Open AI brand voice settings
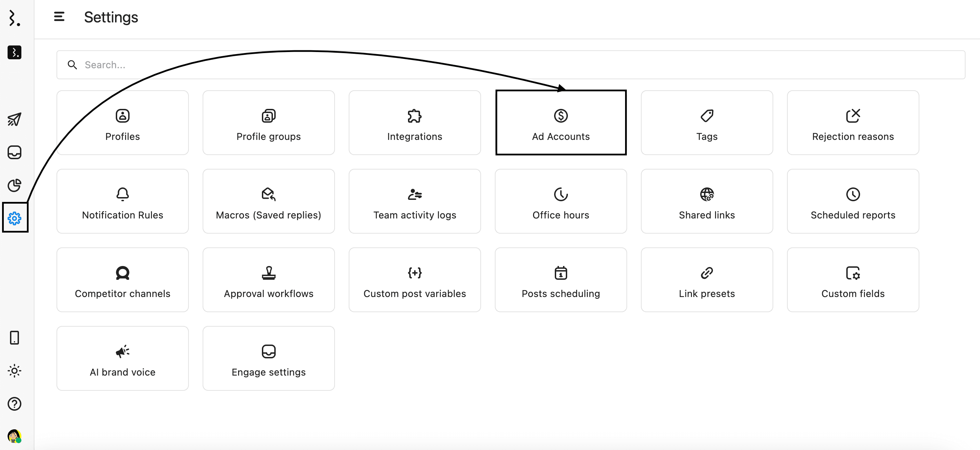980x450 pixels. (x=123, y=359)
